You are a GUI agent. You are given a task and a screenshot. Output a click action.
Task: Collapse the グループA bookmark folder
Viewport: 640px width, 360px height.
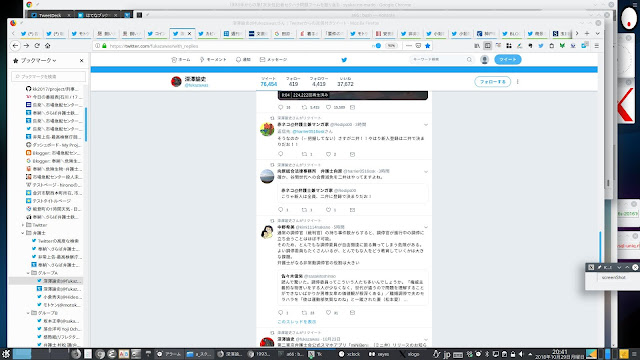coord(28,273)
